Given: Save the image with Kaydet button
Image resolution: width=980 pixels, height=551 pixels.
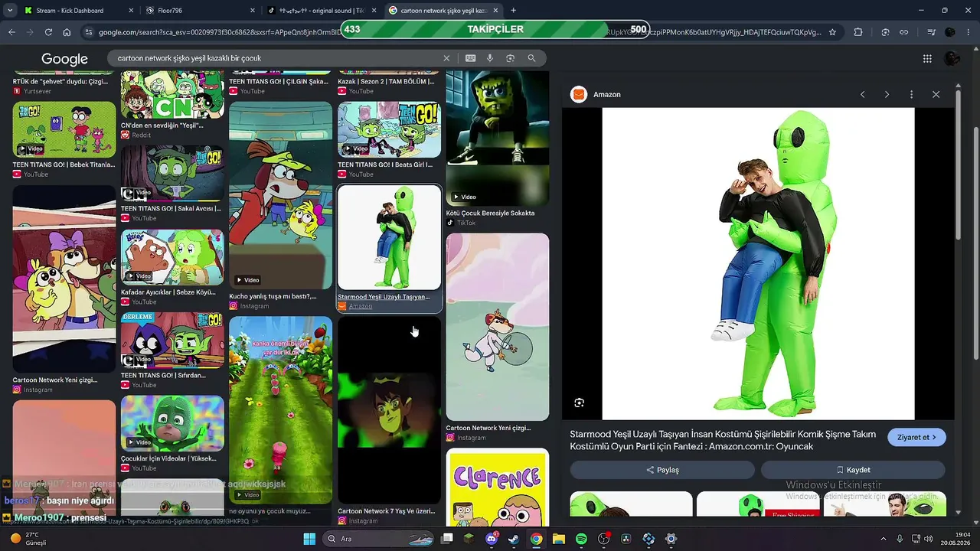Looking at the screenshot, I should pos(853,470).
